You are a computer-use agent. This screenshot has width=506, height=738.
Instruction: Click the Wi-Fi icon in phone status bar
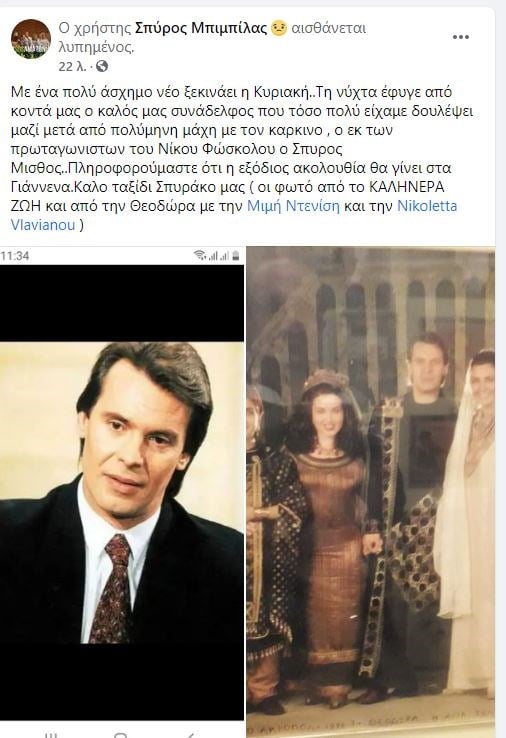[200, 256]
